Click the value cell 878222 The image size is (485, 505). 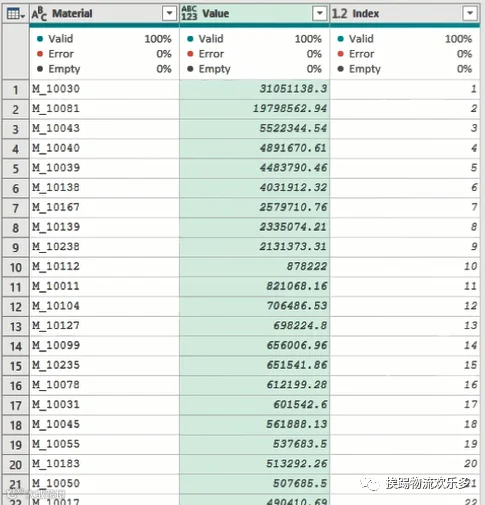[x=255, y=267]
